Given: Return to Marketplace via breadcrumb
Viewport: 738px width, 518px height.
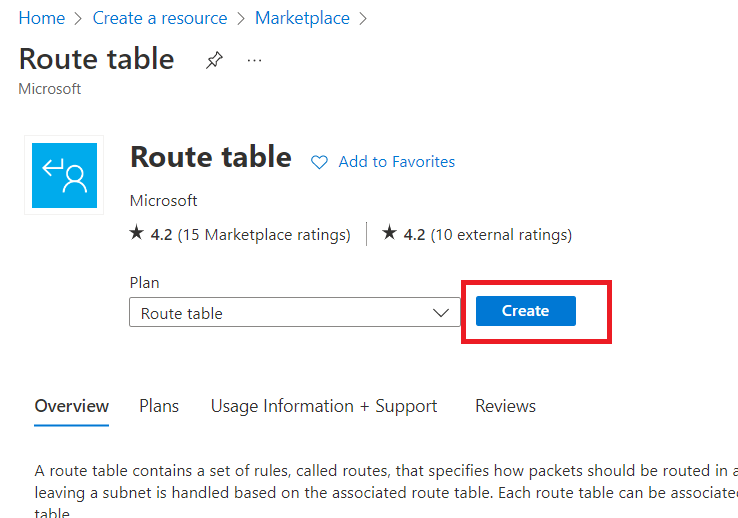Looking at the screenshot, I should (302, 18).
